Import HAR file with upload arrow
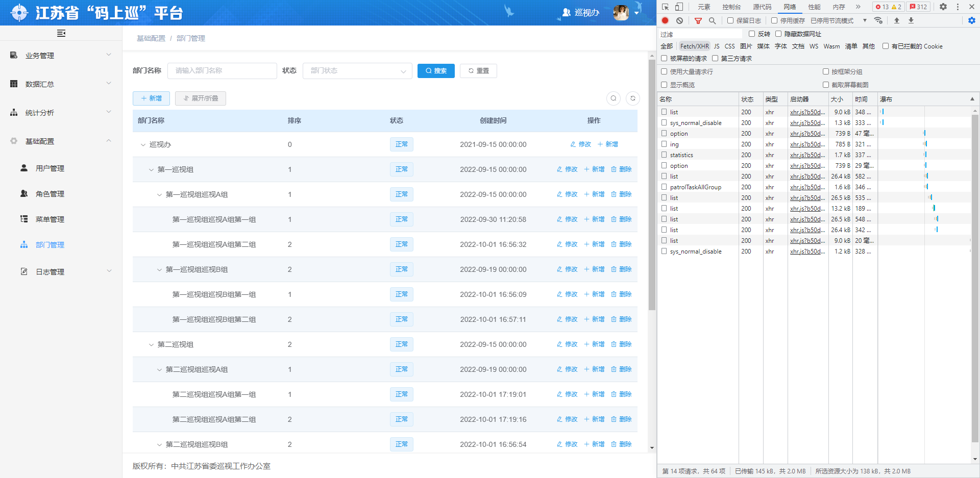Viewport: 980px width, 478px height. click(897, 20)
